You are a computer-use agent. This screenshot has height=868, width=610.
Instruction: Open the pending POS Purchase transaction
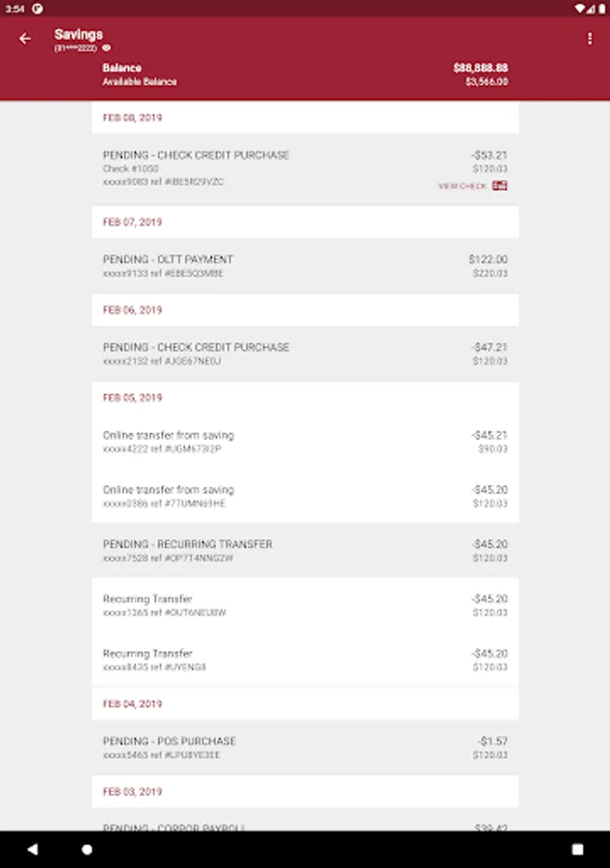(x=305, y=747)
